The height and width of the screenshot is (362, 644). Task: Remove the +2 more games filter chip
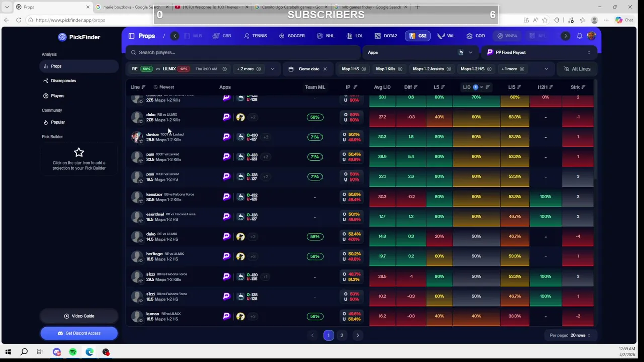259,69
